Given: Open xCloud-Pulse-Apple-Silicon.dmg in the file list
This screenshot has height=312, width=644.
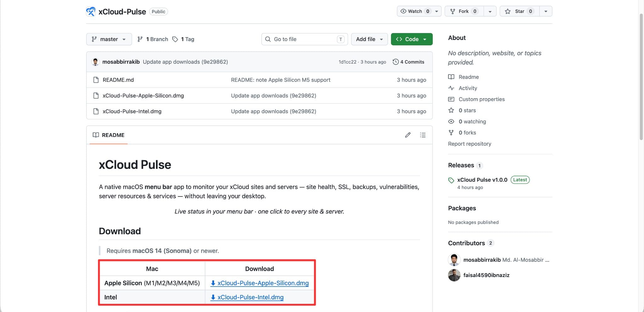Looking at the screenshot, I should (143, 96).
